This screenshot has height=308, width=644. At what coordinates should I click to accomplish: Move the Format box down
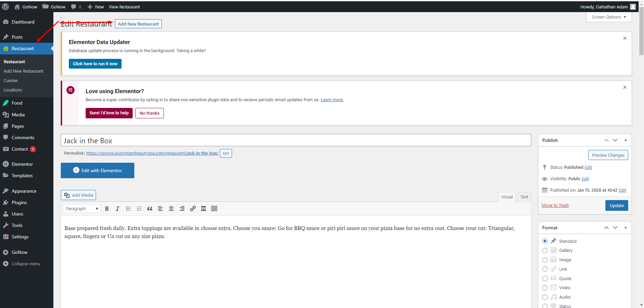pyautogui.click(x=615, y=228)
